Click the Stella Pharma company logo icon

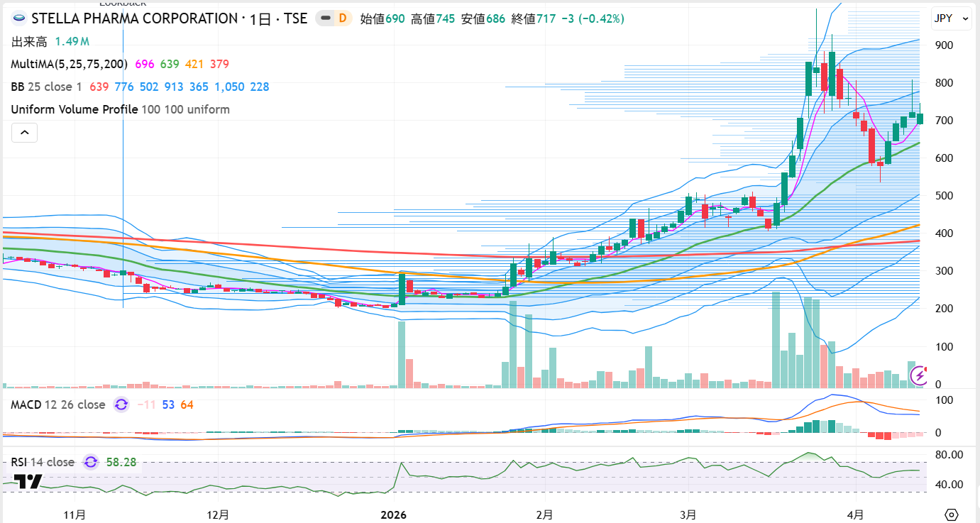(20, 19)
